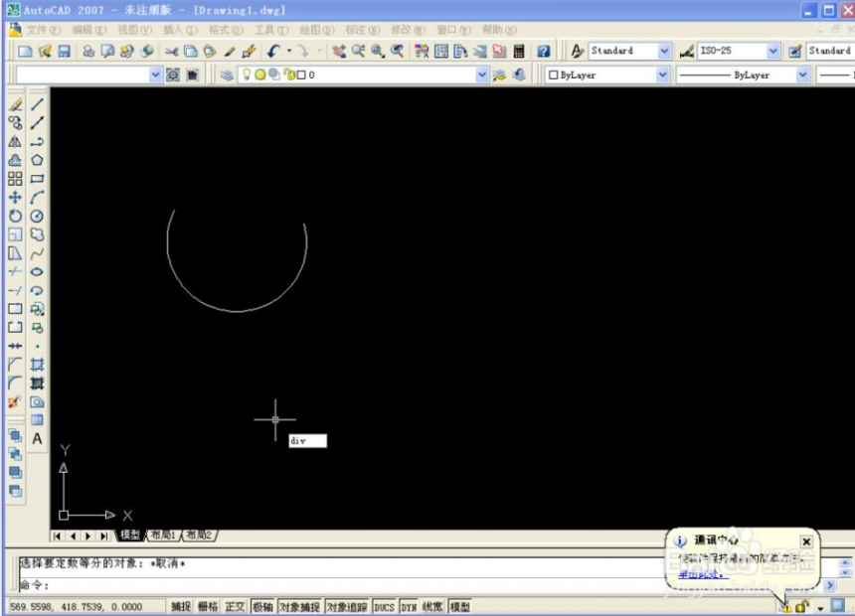Select the Table tool in draw toolbar

point(37,419)
